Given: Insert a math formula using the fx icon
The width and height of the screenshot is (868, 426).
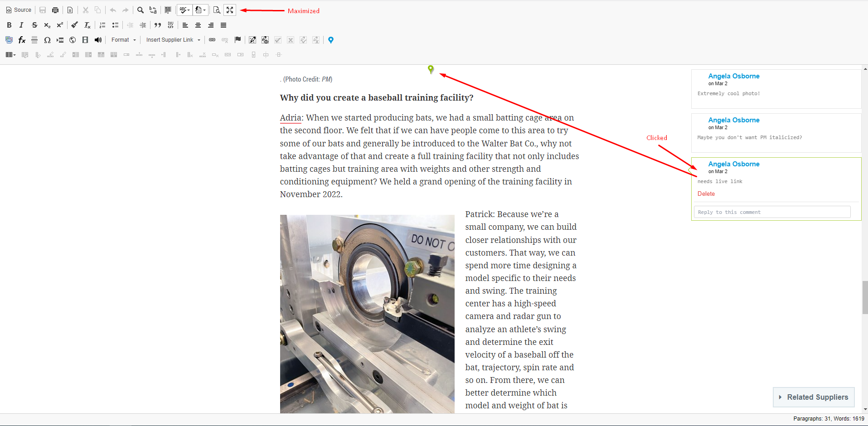Looking at the screenshot, I should pos(22,40).
